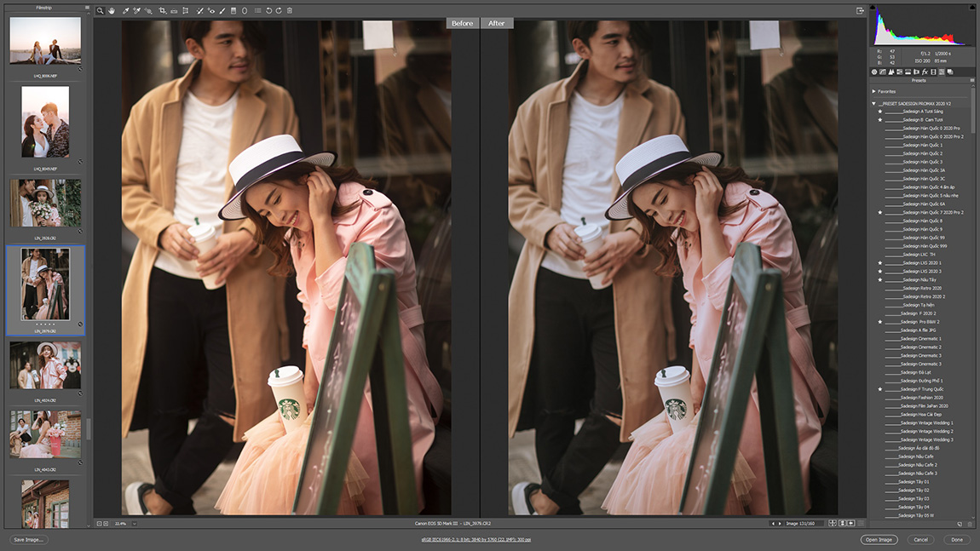Open the preferences dialog icon

[257, 10]
